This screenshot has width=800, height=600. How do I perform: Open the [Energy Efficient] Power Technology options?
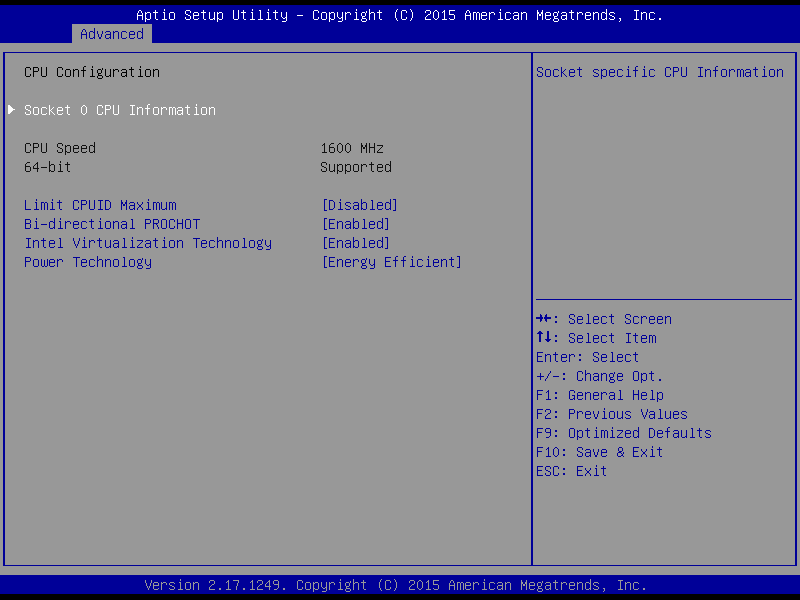click(x=391, y=262)
